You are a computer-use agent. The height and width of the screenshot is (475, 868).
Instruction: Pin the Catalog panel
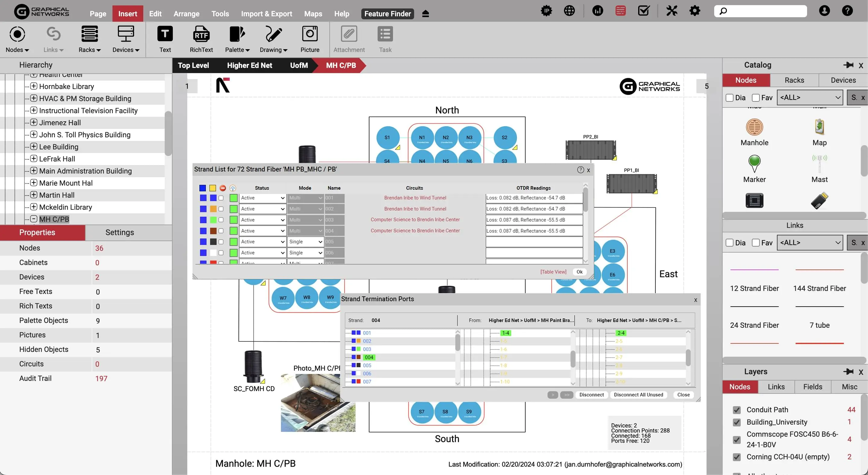(x=848, y=65)
